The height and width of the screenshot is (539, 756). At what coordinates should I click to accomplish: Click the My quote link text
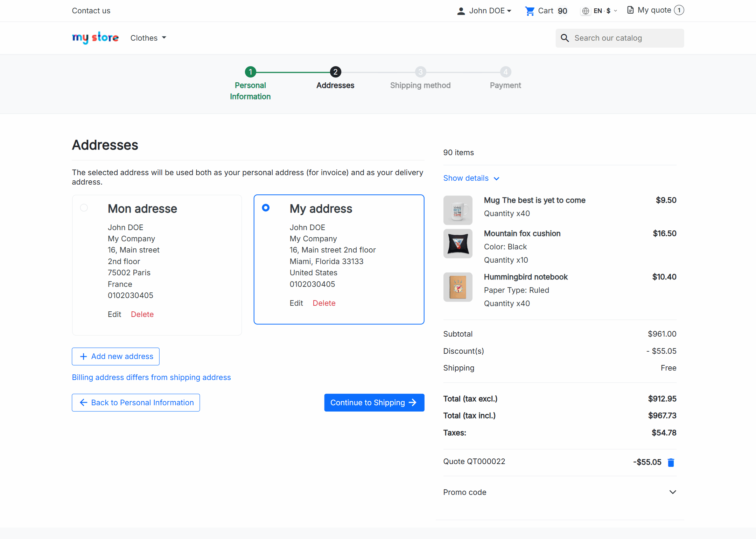(654, 10)
